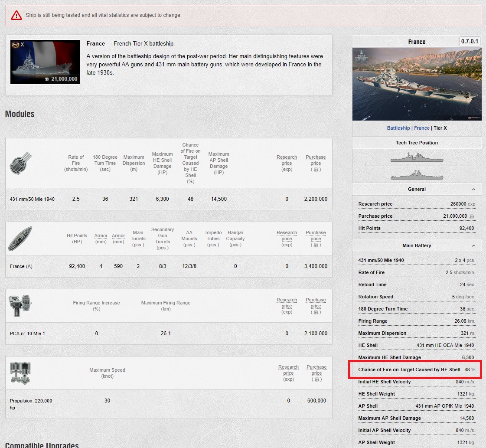Open the France ship thumbnail showing 21,000,000
Viewport: 486px width, 448px height.
coord(45,62)
